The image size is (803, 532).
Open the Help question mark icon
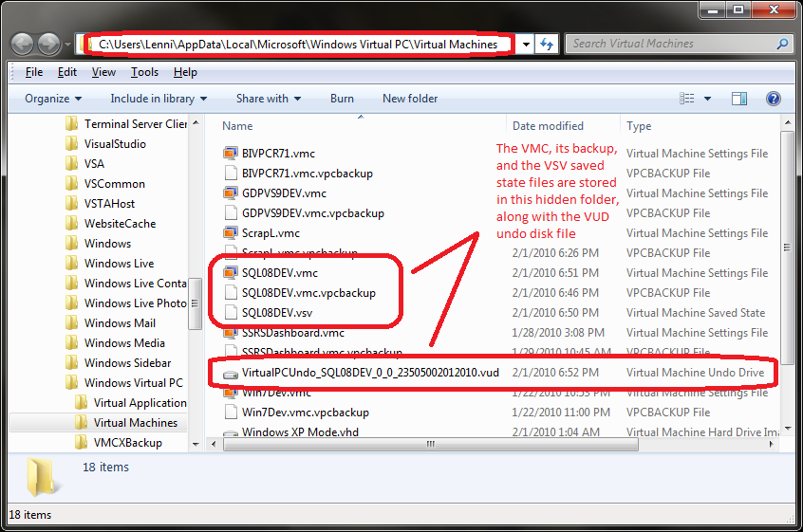click(x=774, y=99)
